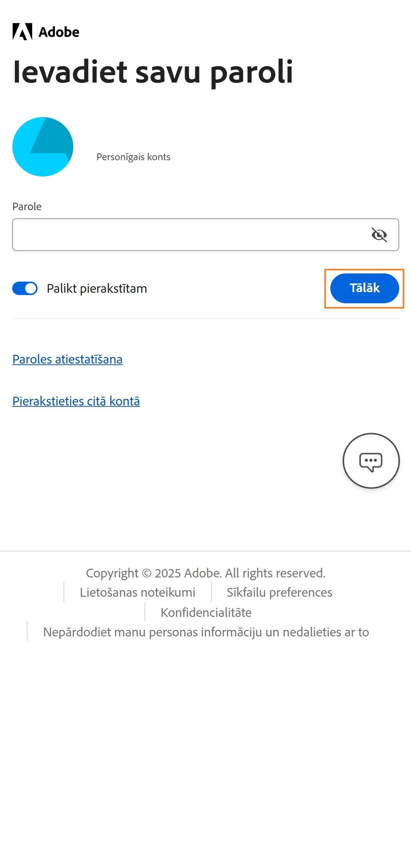Screen dimensions: 411x868
Task: Open 'Lietošanas noteikumi' footer link
Action: click(x=138, y=592)
